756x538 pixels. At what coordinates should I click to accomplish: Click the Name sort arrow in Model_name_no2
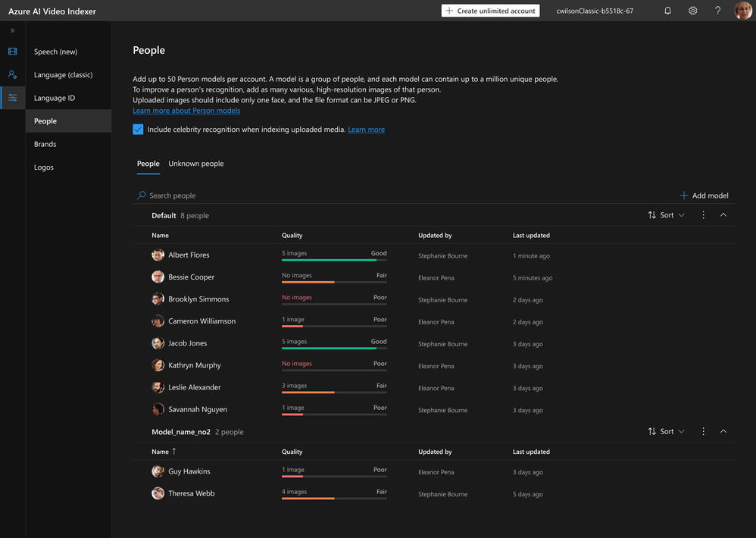[174, 451]
